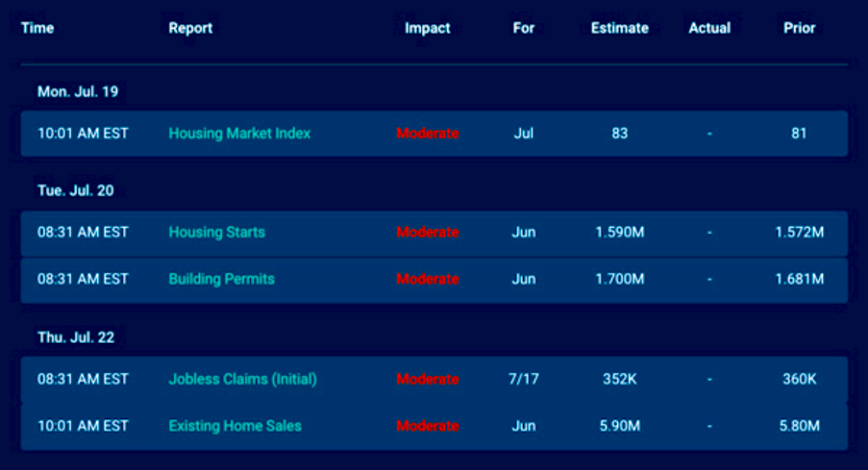Click Moderate impact for Housing Market Index
Screen dimensions: 868x470
click(427, 133)
